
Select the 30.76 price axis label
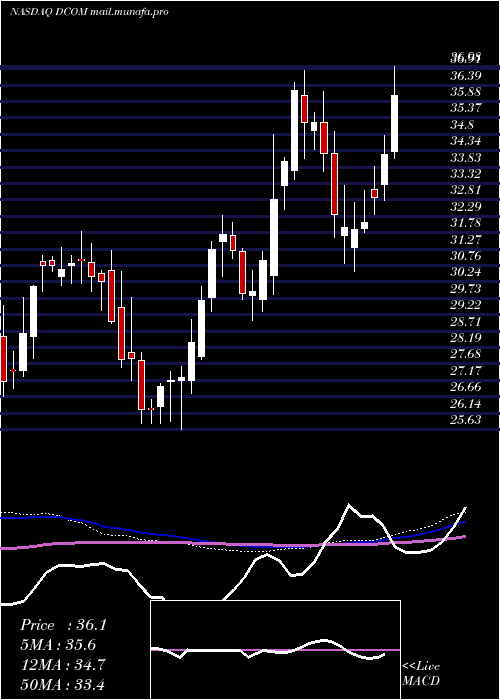pyautogui.click(x=466, y=256)
